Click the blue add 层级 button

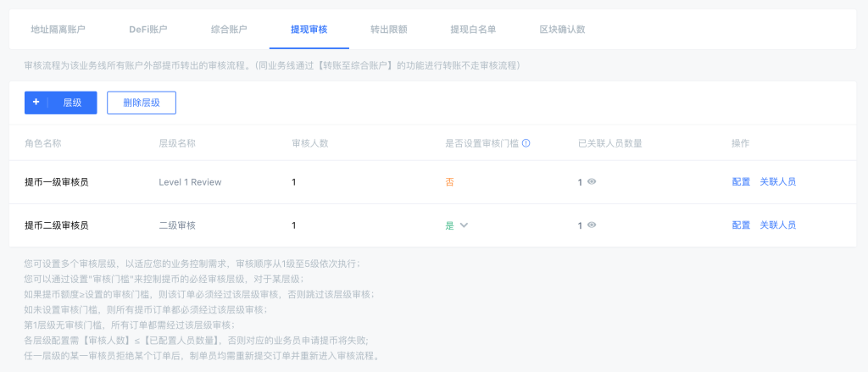61,103
